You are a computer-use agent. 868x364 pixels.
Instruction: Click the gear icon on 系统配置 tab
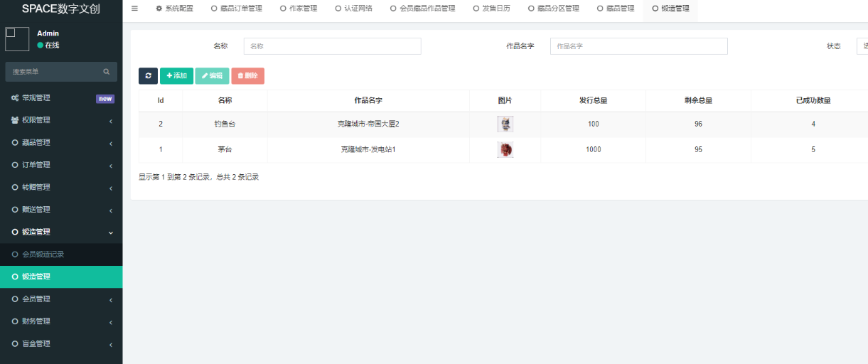pyautogui.click(x=159, y=9)
